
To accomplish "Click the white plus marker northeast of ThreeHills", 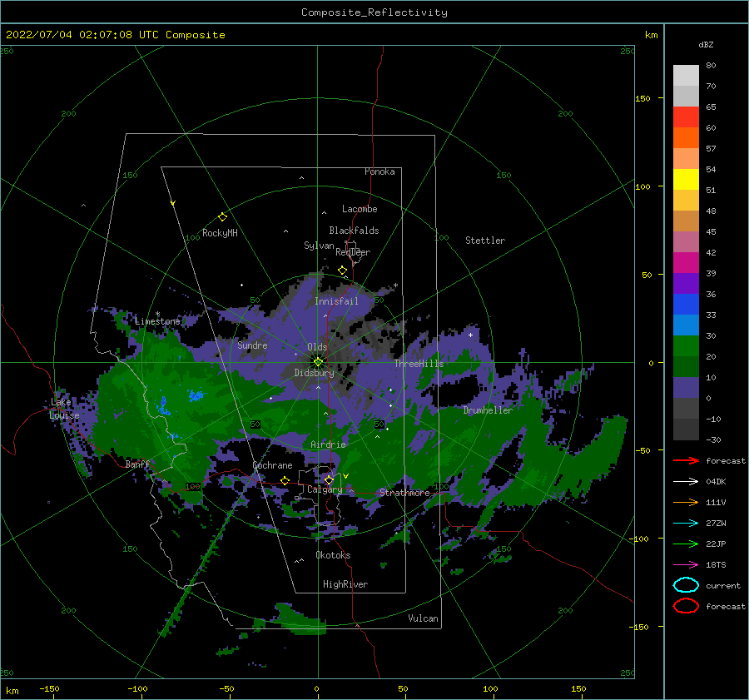I will tap(470, 335).
